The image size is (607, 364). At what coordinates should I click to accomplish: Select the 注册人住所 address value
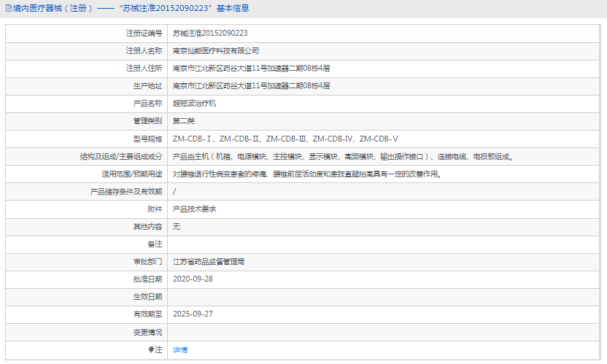coord(251,69)
